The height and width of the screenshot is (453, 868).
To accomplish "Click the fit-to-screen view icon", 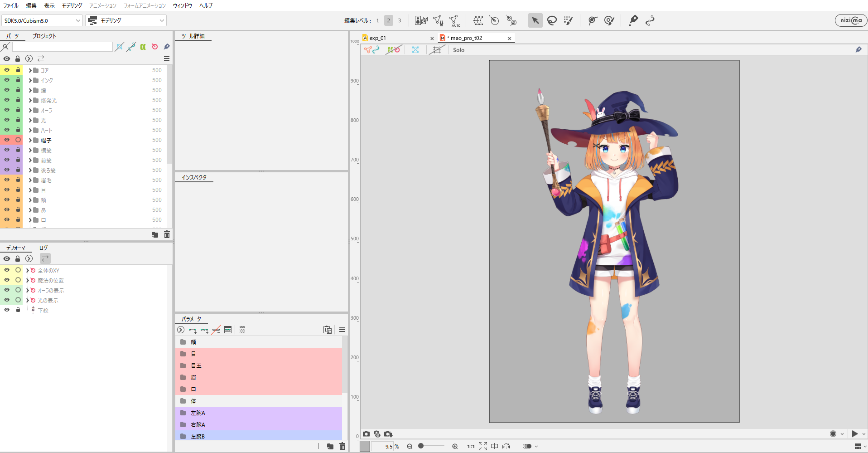I will tap(483, 446).
